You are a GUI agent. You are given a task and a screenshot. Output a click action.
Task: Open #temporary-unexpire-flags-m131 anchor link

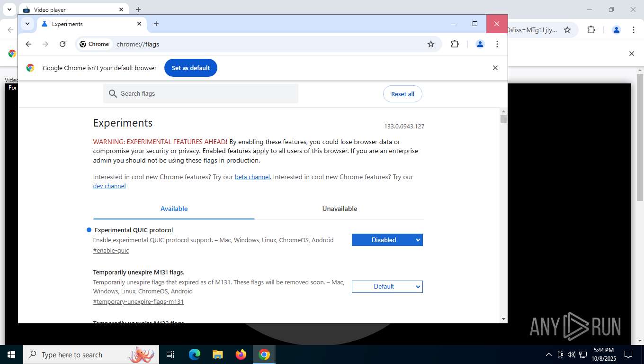(x=138, y=301)
